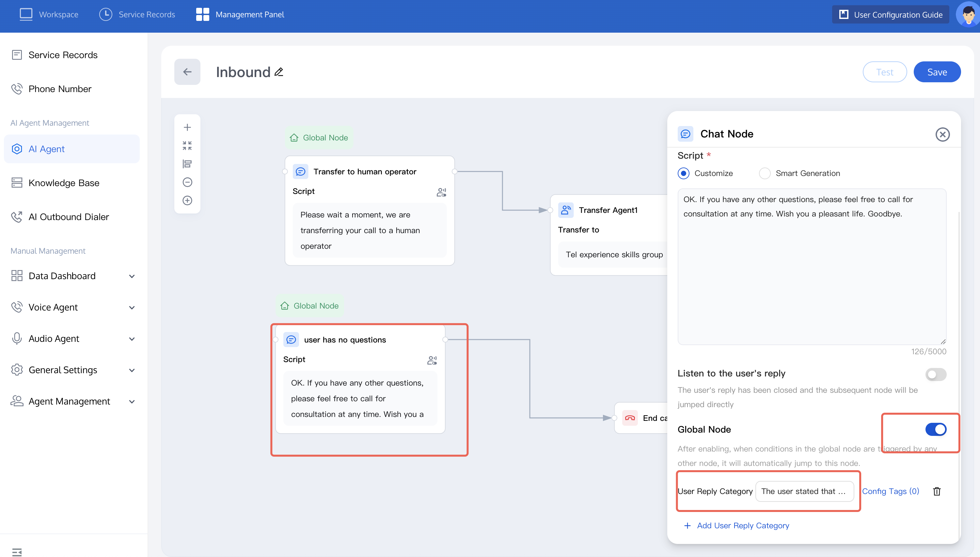Open the User Reply Category dropdown
This screenshot has width=980, height=557.
click(804, 491)
